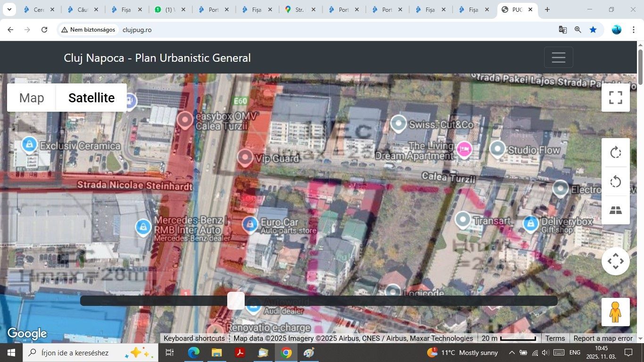Expand the hamburger navigation menu
Screen dimensions: 644x362
[x=559, y=58]
